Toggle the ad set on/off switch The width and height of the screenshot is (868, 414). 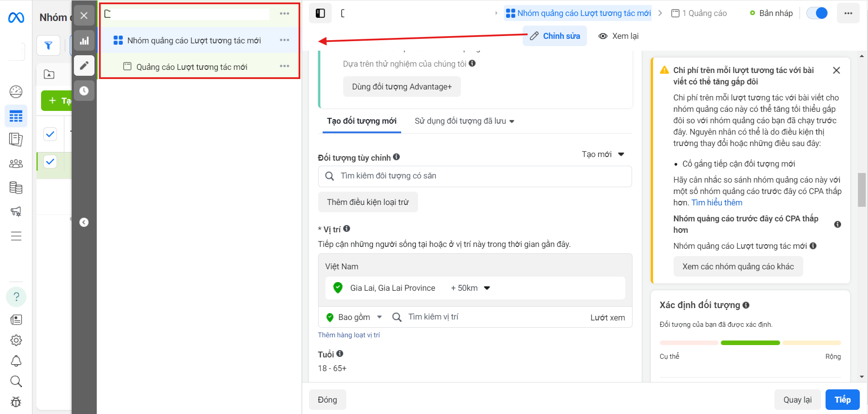tap(817, 13)
